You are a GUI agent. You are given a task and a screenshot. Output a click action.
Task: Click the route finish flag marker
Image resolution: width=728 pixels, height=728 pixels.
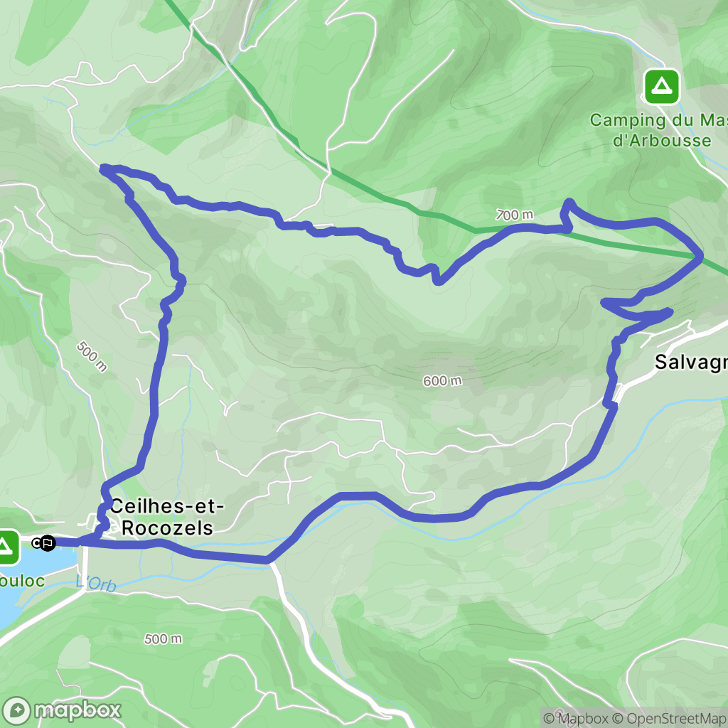48,542
